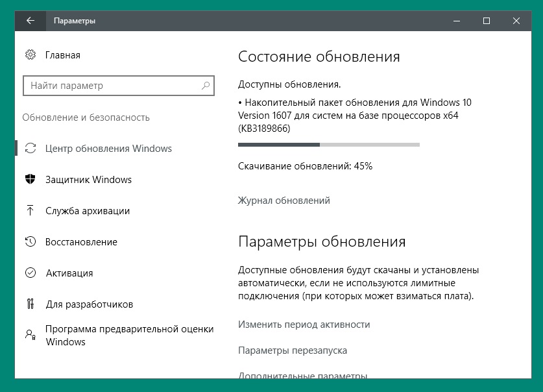Image resolution: width=543 pixels, height=392 pixels.
Task: Click the magnifier icon in search box
Action: (x=206, y=86)
